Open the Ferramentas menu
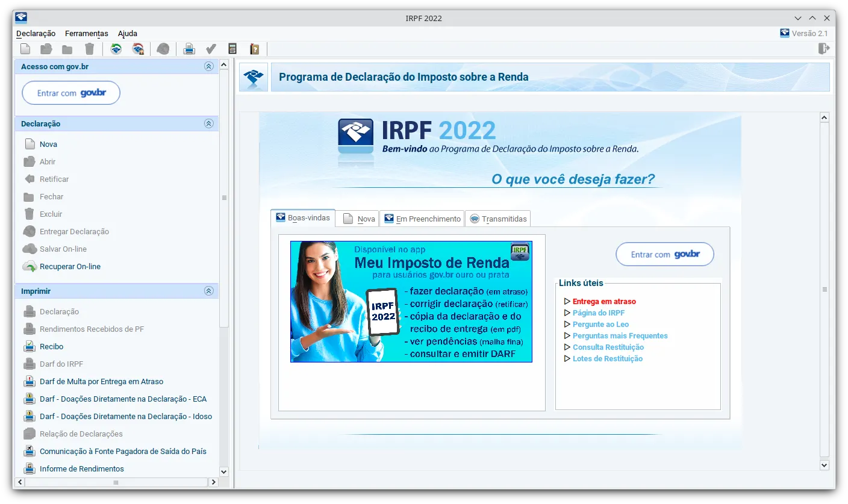 click(87, 34)
